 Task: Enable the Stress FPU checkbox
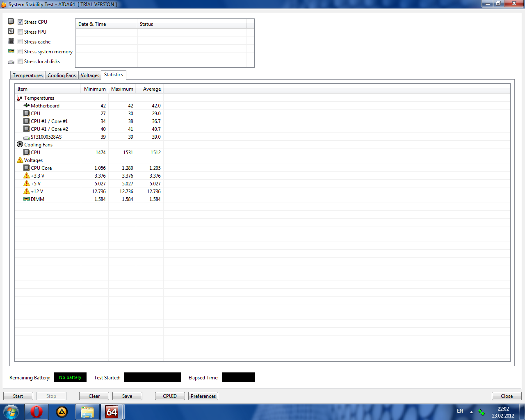[x=20, y=32]
